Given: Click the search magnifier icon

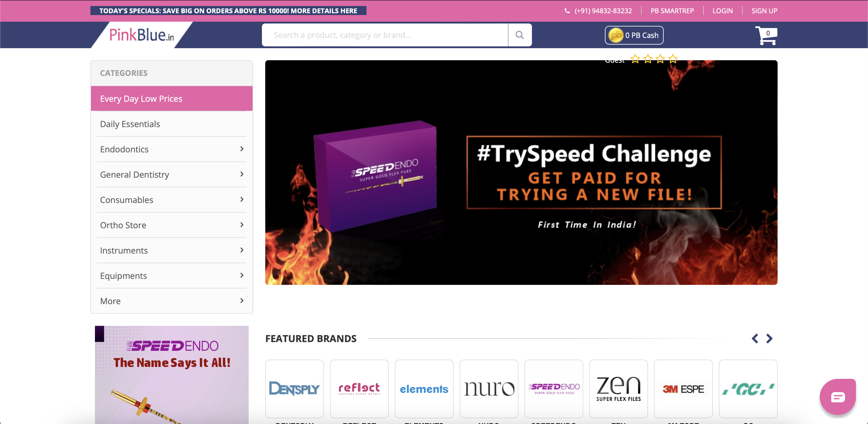Looking at the screenshot, I should (519, 35).
